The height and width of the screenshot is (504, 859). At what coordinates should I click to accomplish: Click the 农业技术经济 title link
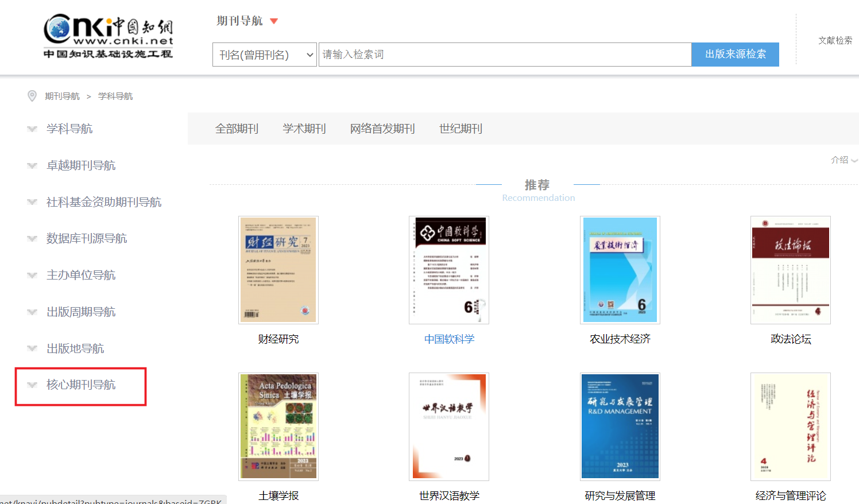click(620, 339)
